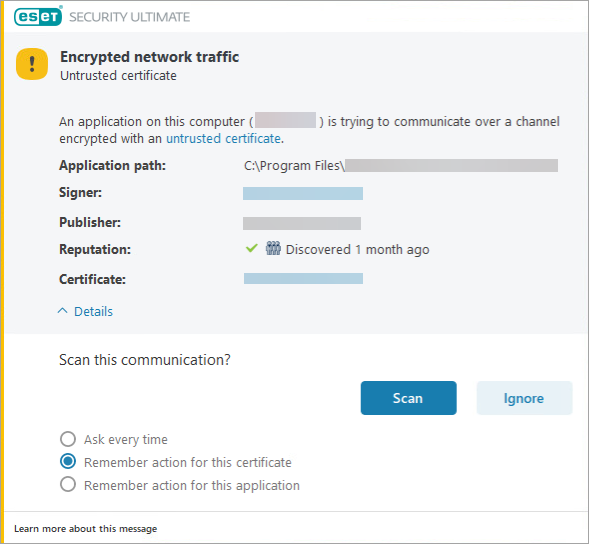Click the blurred Certificate value link
Image resolution: width=589 pixels, height=544 pixels.
pos(303,278)
